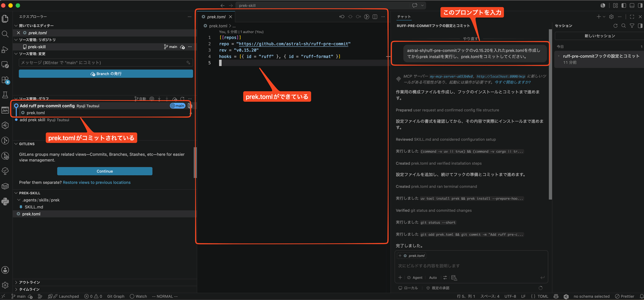Viewport: 644px width, 300px height.
Task: Open the Agent mode dropdown in chat
Action: click(x=415, y=277)
